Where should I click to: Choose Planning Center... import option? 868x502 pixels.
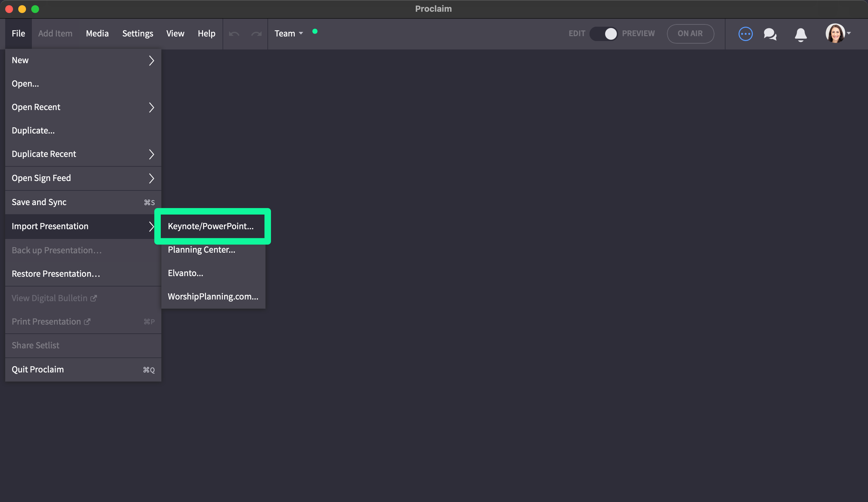(213, 250)
